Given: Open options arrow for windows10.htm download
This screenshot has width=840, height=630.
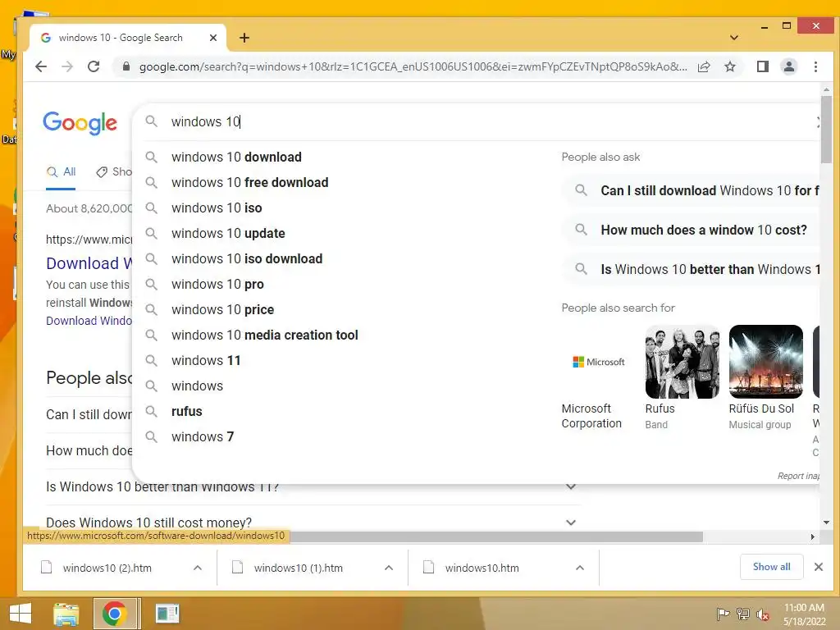Looking at the screenshot, I should coord(580,568).
